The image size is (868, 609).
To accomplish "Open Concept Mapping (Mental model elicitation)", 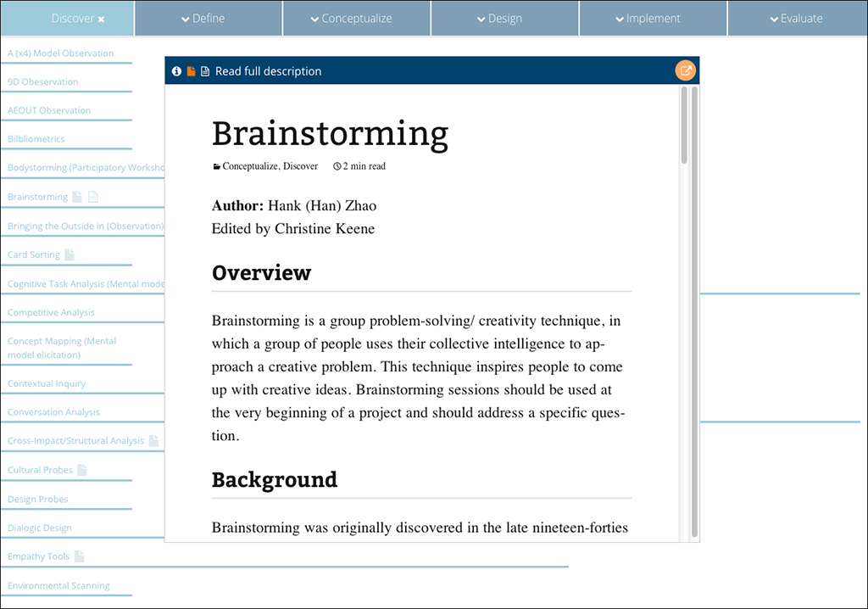I will click(62, 348).
